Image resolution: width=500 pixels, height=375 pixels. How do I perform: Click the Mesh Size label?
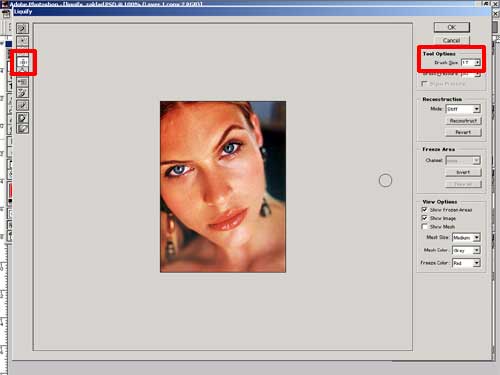[x=437, y=237]
